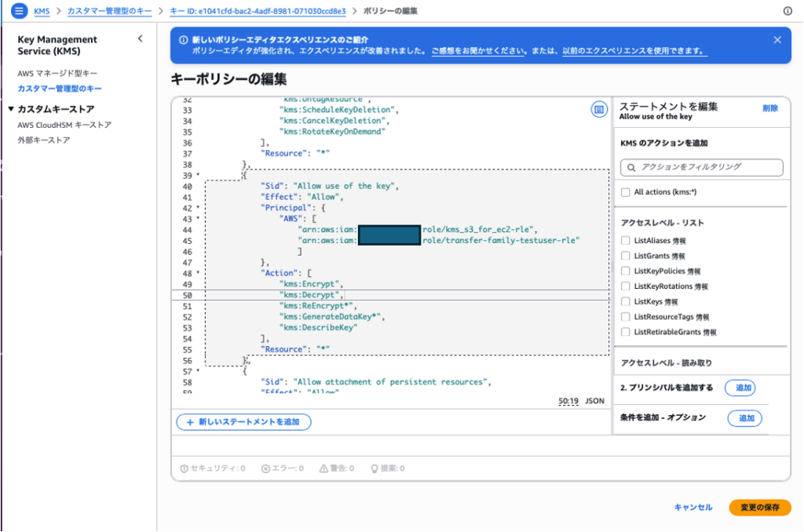Click the Error count status icon
Screen dimensions: 804x532
click(265, 468)
